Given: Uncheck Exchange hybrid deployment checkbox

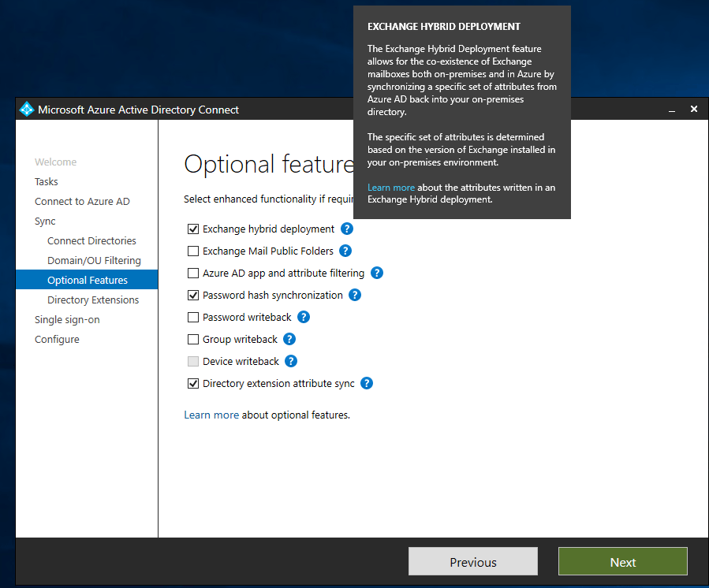Looking at the screenshot, I should (x=193, y=229).
